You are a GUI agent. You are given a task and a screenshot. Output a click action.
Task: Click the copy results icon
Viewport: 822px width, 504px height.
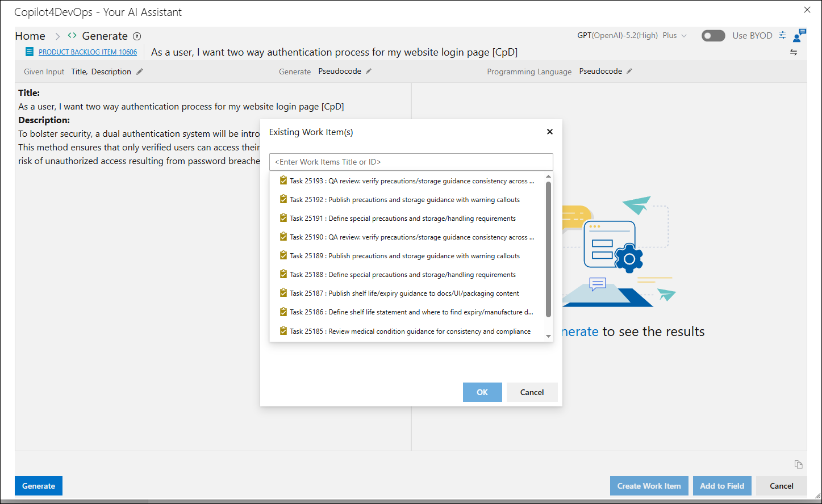tap(798, 464)
